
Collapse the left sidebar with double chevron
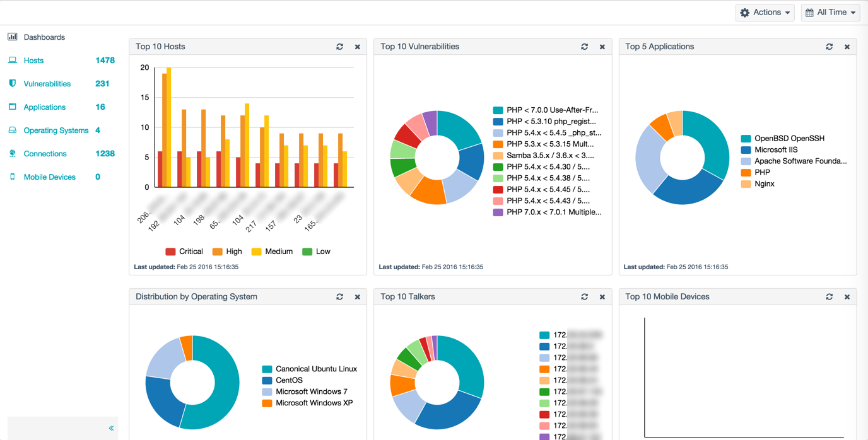(x=111, y=428)
